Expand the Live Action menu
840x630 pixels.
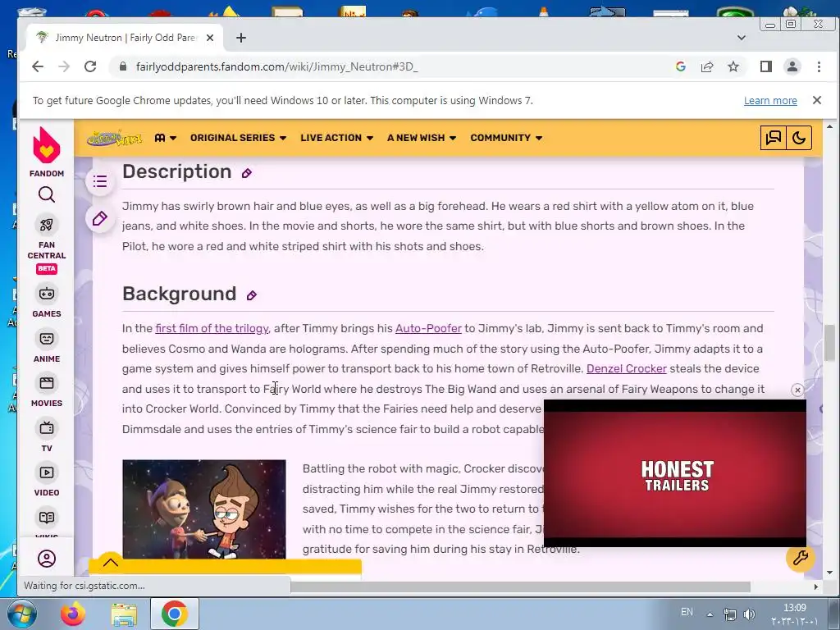(x=336, y=138)
